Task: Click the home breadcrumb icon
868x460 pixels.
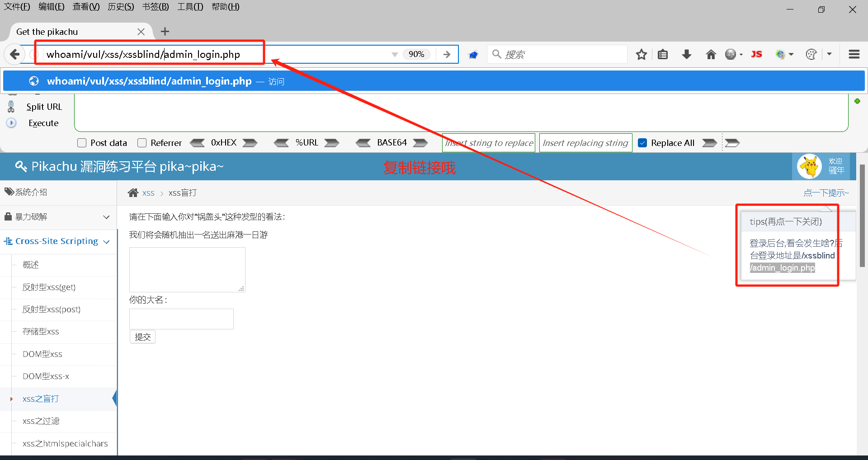Action: tap(133, 192)
